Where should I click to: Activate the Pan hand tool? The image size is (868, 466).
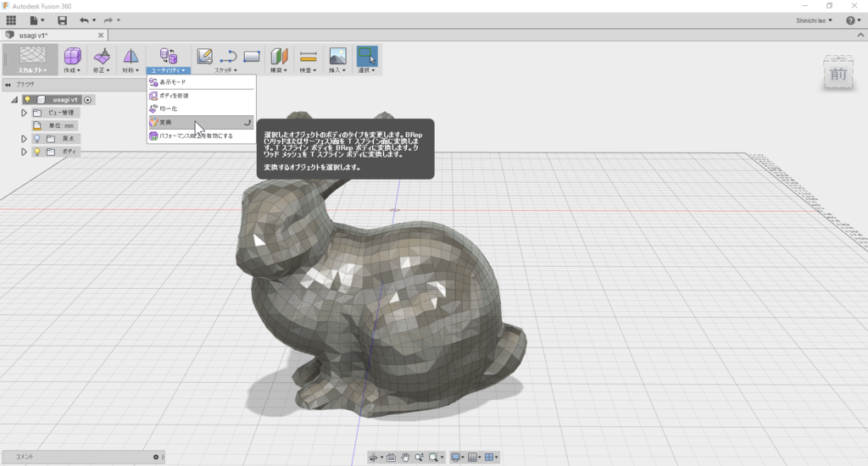point(405,458)
